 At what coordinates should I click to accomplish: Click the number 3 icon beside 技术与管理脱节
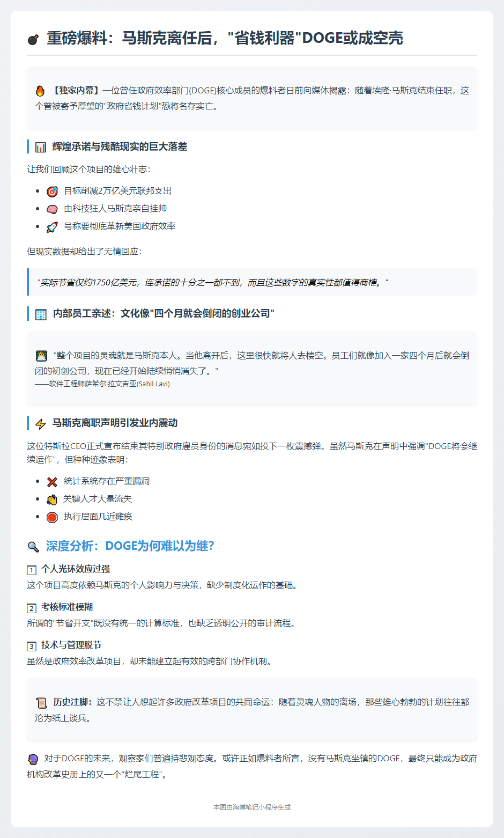click(32, 646)
